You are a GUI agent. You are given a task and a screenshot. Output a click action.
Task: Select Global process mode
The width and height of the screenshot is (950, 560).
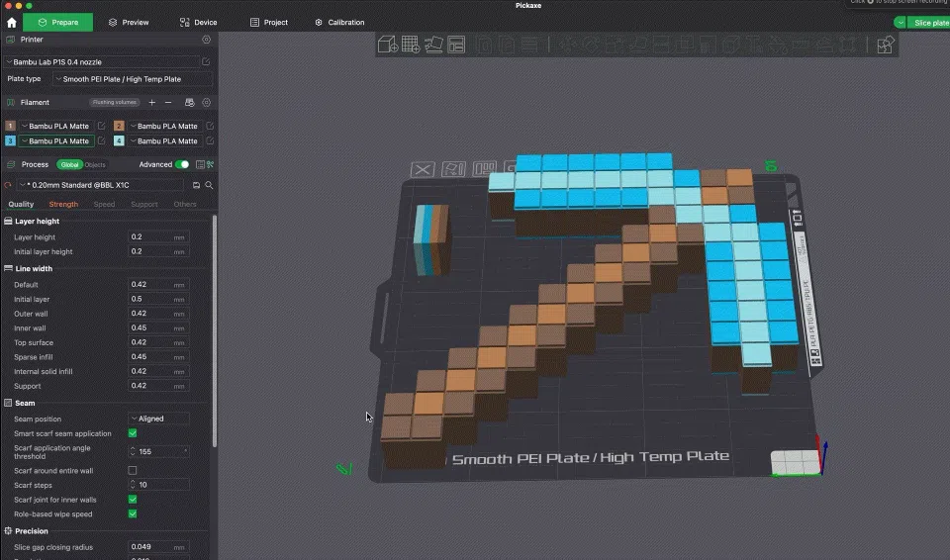point(69,165)
